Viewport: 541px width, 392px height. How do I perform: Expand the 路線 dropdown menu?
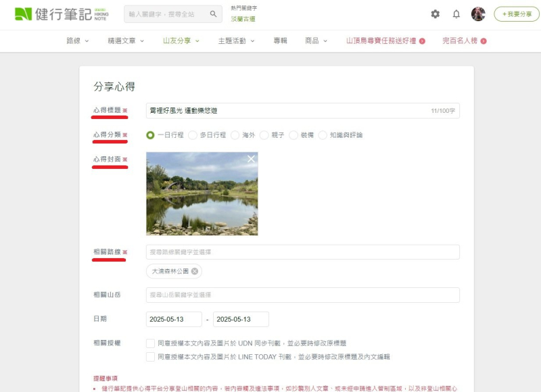[x=78, y=41]
